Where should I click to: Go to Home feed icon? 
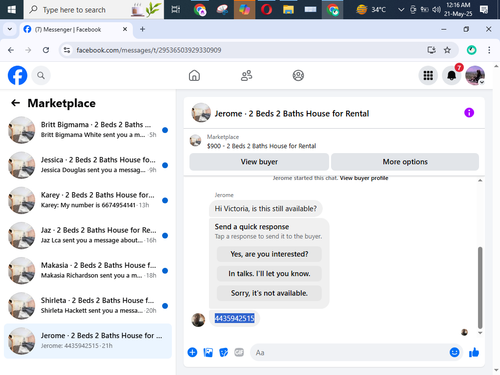click(194, 76)
